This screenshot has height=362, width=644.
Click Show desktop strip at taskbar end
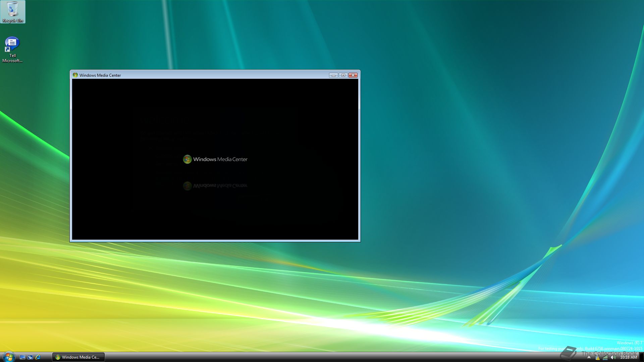pyautogui.click(x=642, y=357)
